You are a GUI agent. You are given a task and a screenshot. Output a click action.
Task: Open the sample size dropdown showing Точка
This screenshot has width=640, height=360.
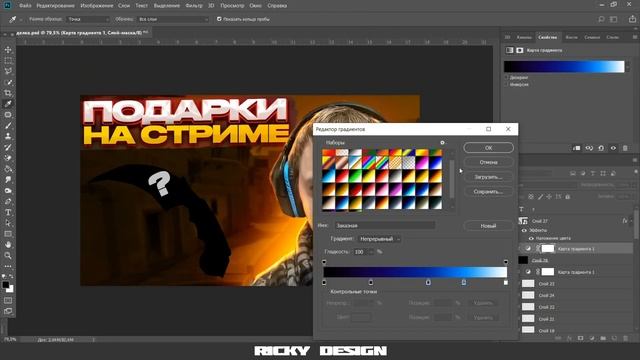click(x=88, y=19)
